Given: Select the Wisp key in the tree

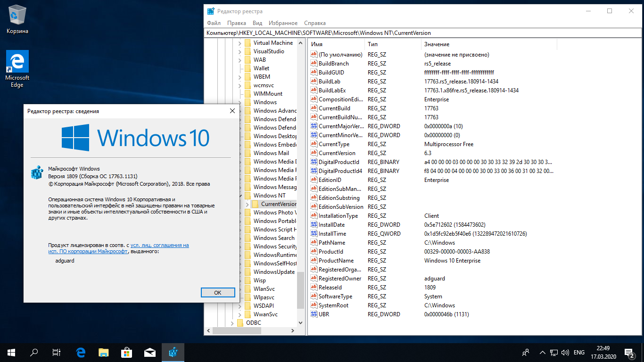Looking at the screenshot, I should (260, 280).
